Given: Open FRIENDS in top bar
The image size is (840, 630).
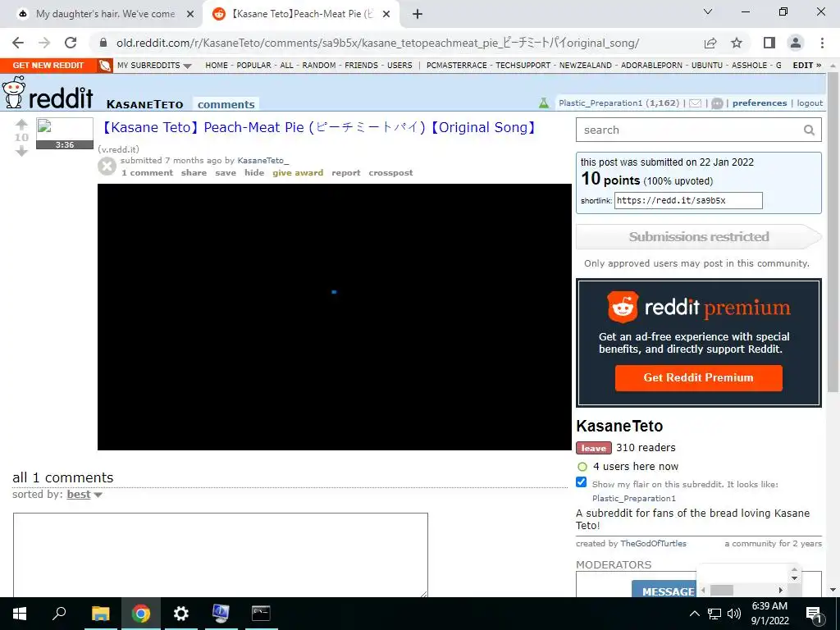Looking at the screenshot, I should pos(361,66).
